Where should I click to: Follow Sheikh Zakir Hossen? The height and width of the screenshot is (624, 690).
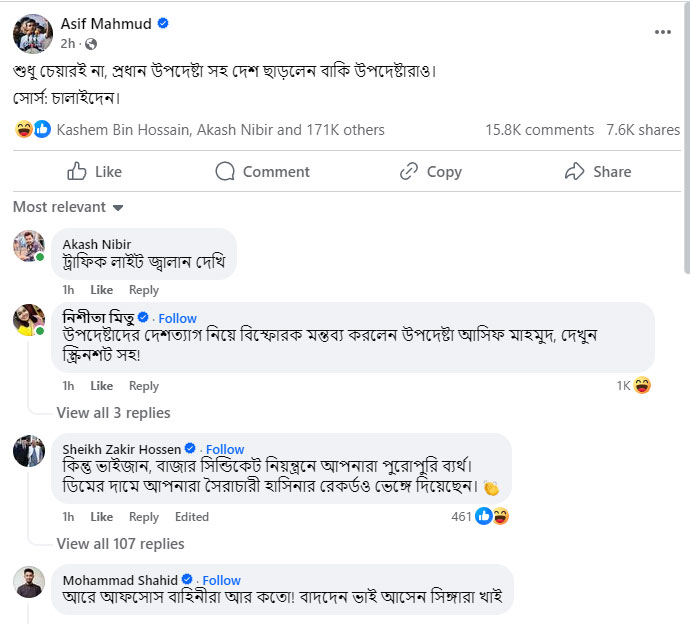tap(224, 449)
